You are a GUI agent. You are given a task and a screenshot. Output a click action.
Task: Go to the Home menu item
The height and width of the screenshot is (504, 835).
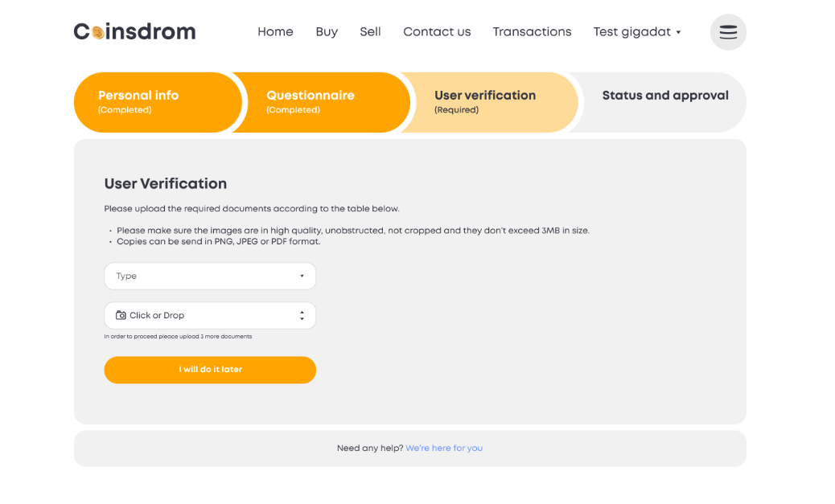coord(275,32)
